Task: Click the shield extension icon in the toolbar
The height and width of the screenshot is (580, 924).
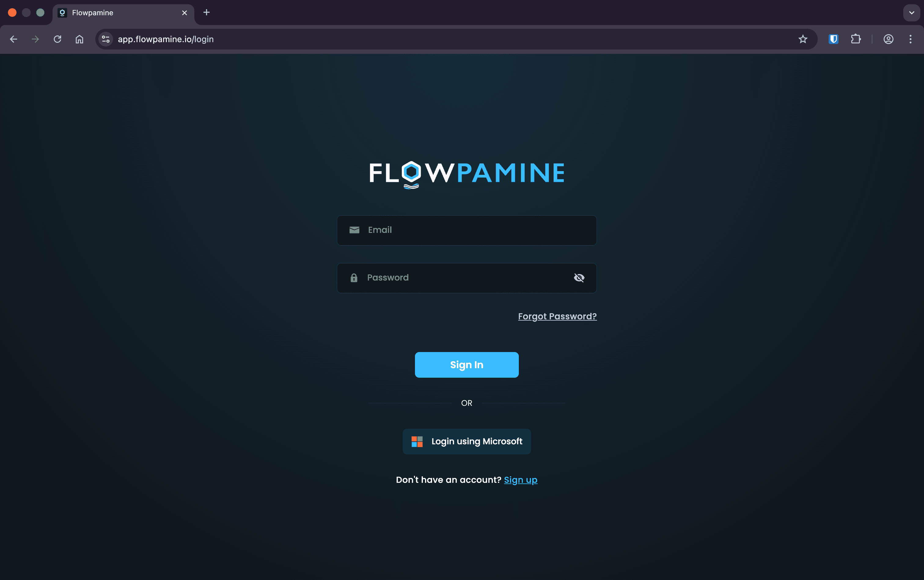Action: [833, 39]
